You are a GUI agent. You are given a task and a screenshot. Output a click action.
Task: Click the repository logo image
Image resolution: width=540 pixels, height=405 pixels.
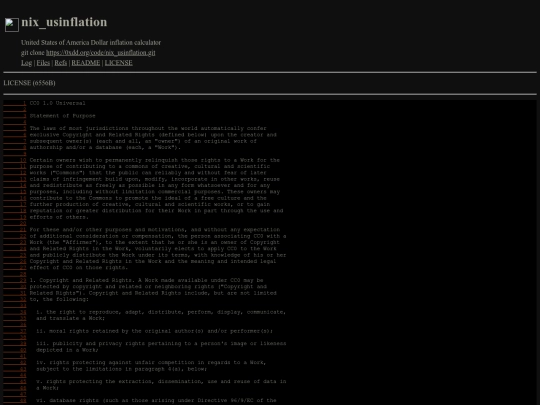[12, 25]
